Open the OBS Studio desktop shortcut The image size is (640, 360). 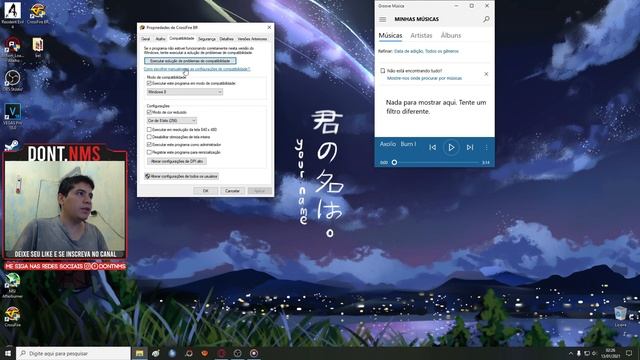(x=12, y=80)
